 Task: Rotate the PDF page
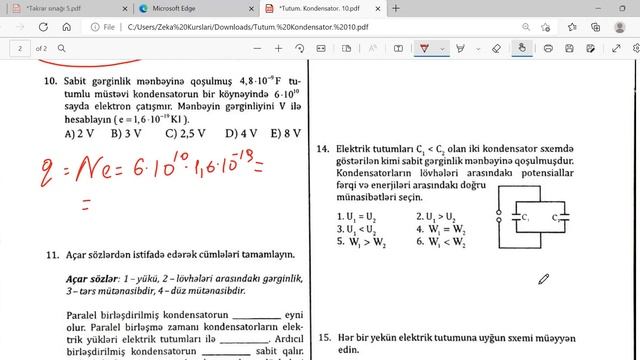[300, 49]
